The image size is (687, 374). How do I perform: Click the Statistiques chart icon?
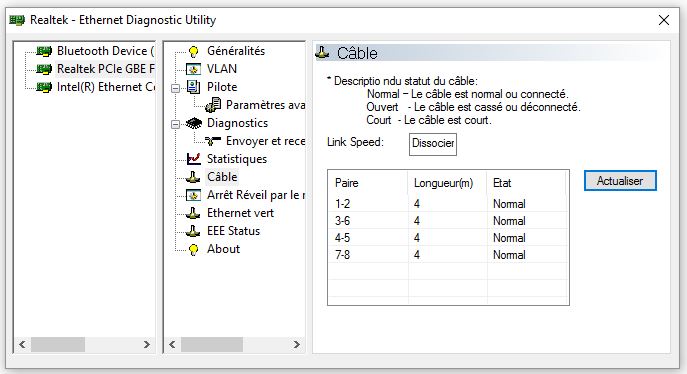click(193, 159)
